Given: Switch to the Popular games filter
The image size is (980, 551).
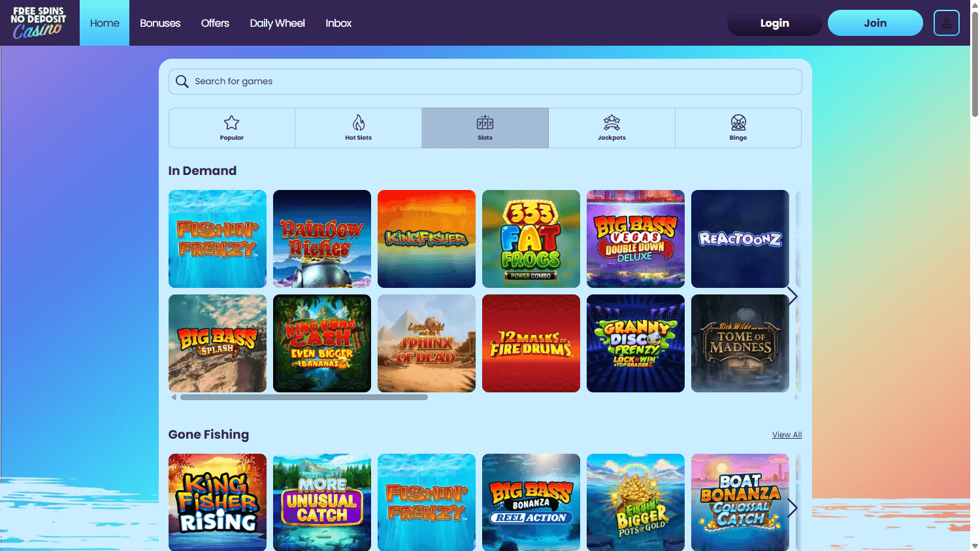Looking at the screenshot, I should point(231,128).
